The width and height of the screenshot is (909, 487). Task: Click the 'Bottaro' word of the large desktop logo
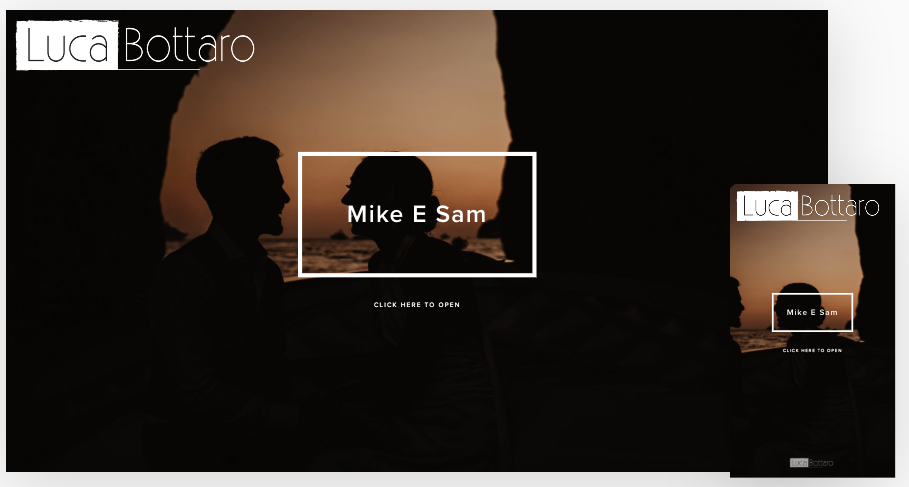189,45
